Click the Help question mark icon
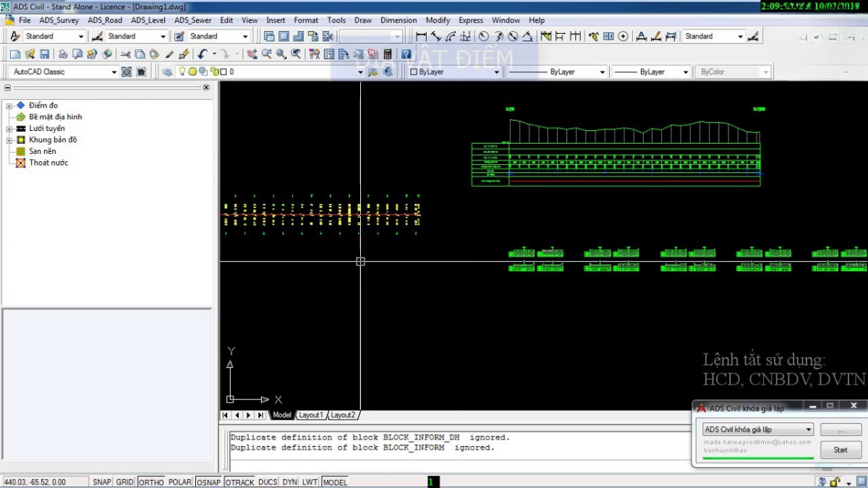Screen dimensions: 868x488 coord(406,54)
